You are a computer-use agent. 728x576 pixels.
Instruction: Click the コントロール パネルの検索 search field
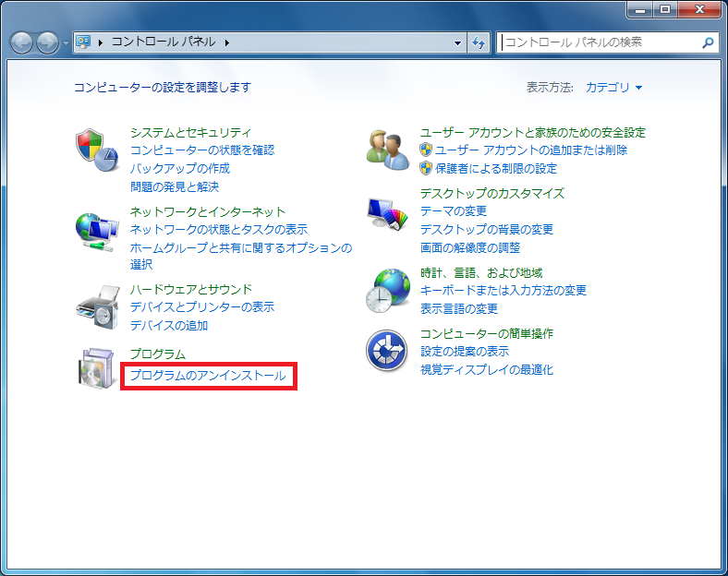[599, 42]
